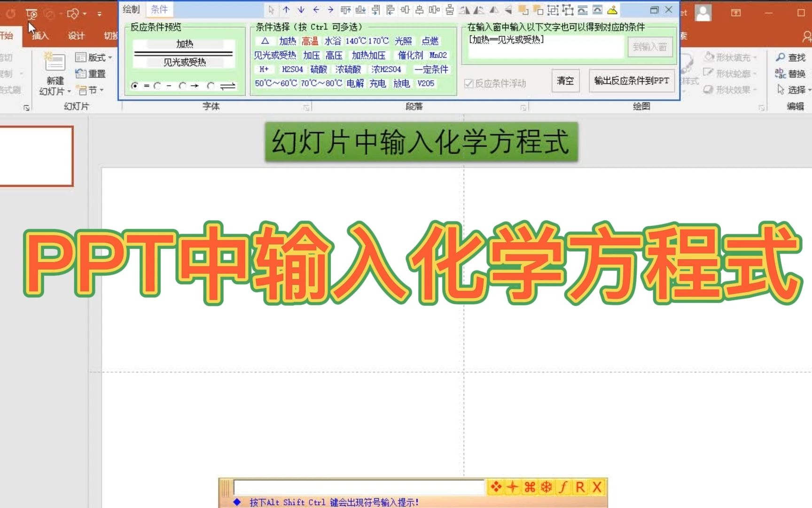This screenshot has height=508, width=812.
Task: Click the move down arrow icon
Action: [x=301, y=9]
